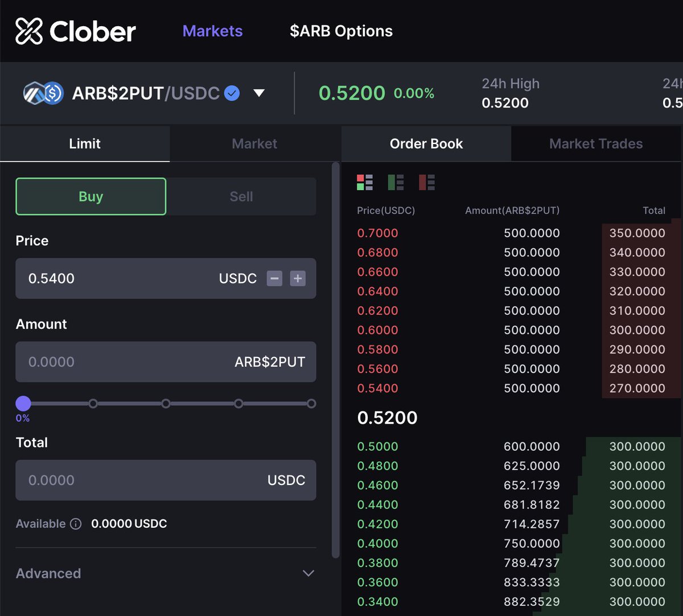Show both asks and bids order book view
This screenshot has width=683, height=616.
pyautogui.click(x=365, y=182)
